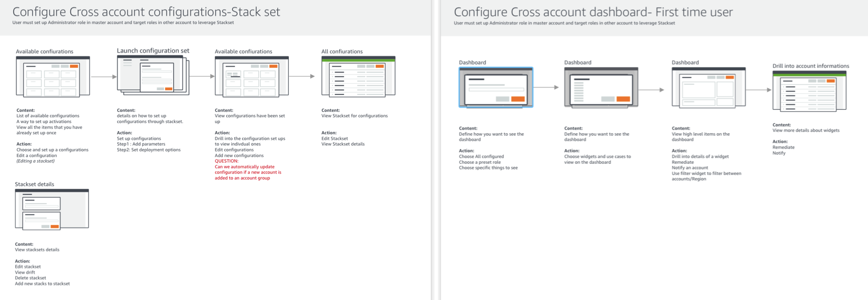Select the leftmost Available confiurations wireframe
The image size is (868, 300).
53,77
